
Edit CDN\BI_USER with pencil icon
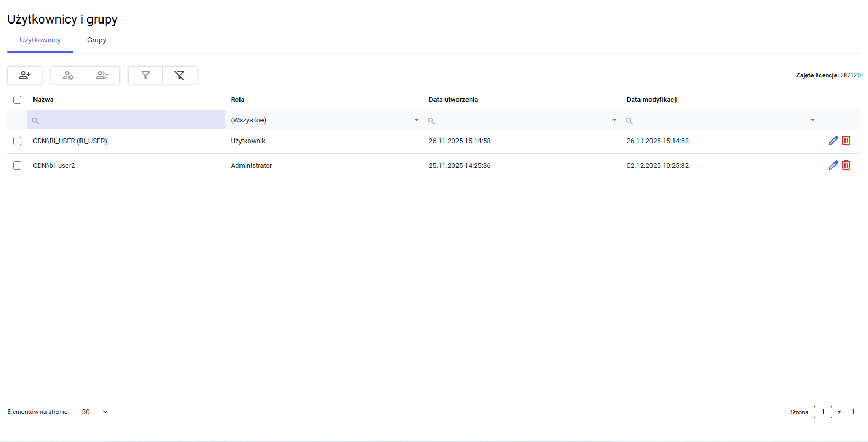click(833, 141)
